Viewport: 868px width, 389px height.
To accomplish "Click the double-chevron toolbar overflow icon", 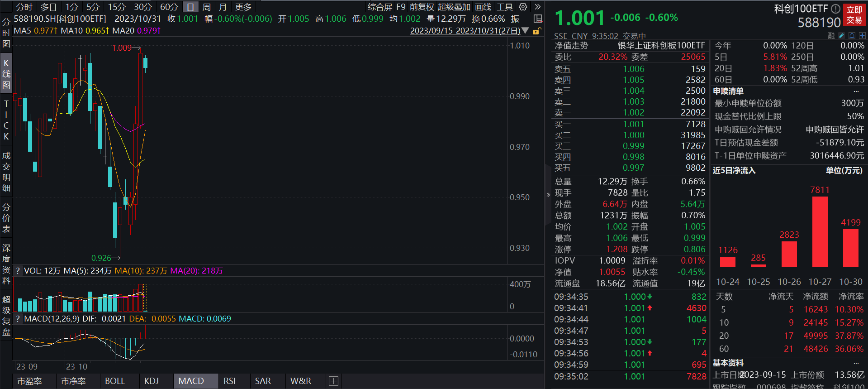I will [537, 7].
